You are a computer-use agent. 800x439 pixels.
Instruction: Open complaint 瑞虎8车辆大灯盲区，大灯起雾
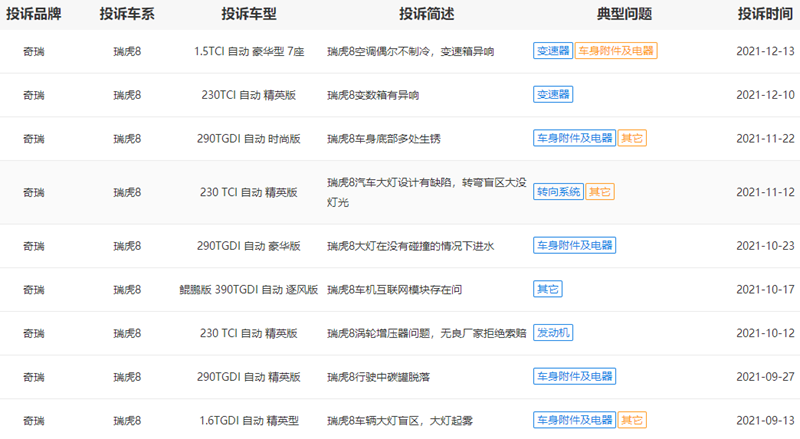pos(400,421)
